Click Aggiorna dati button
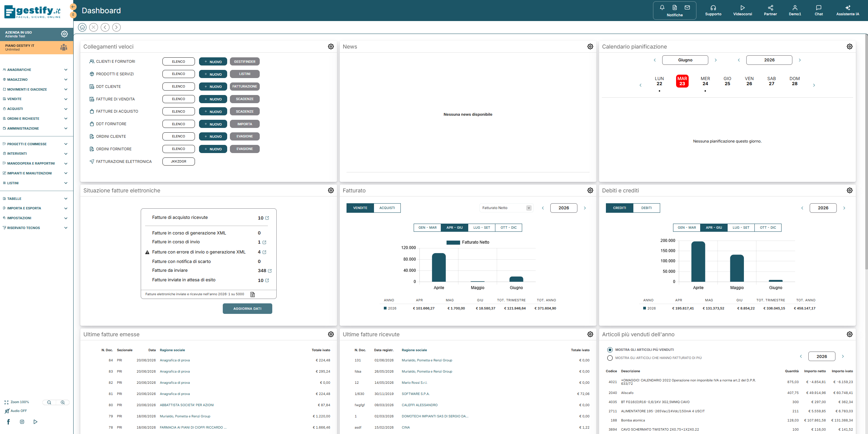Screen dimensions: 868x434 click(x=247, y=309)
